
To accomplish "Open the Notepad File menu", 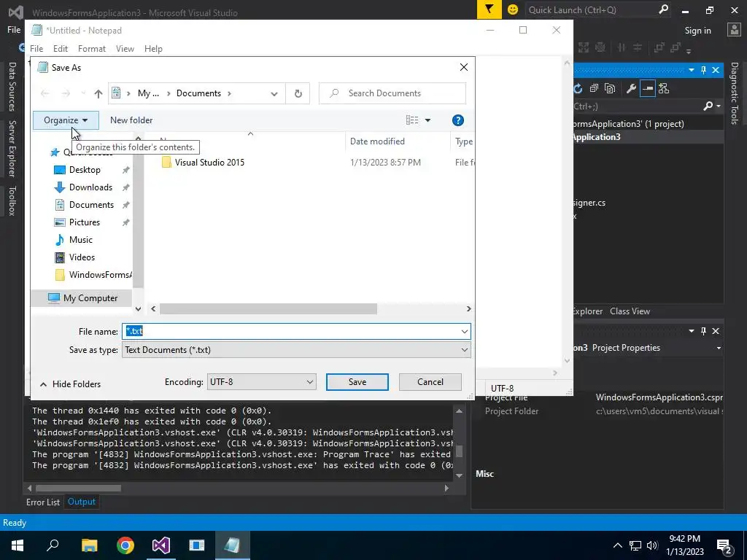I will [x=36, y=49].
